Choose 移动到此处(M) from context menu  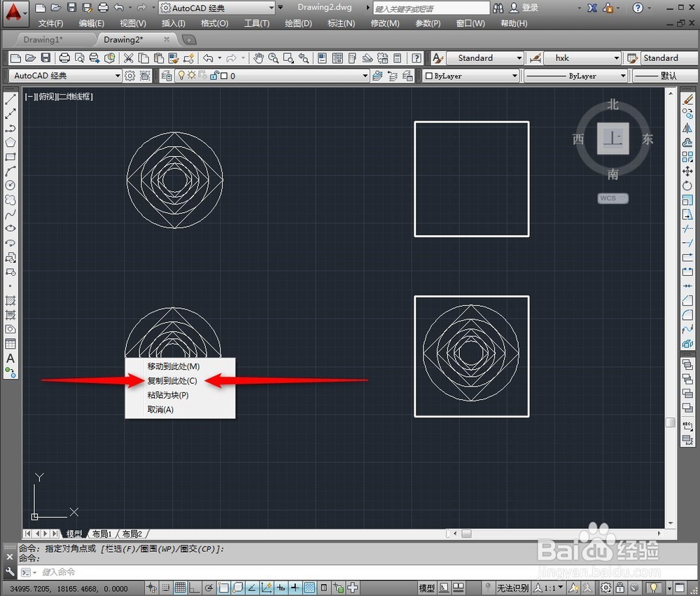coord(174,367)
